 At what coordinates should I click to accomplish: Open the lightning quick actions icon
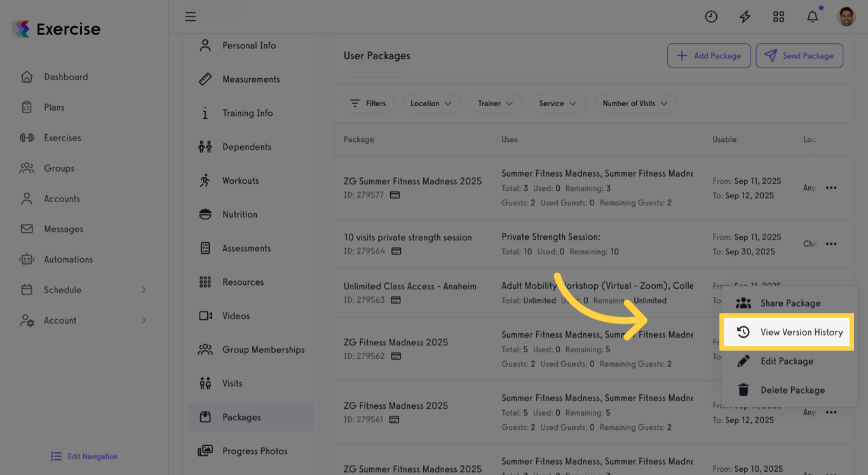(x=745, y=17)
